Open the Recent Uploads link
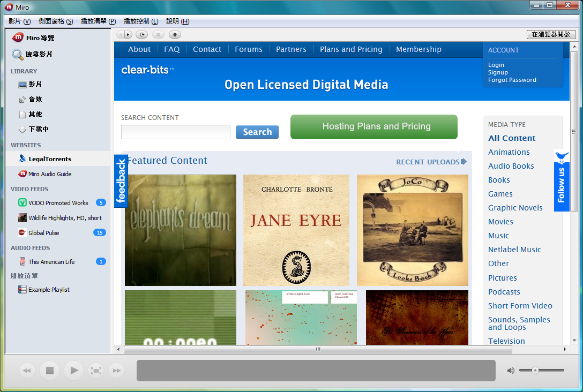This screenshot has height=392, width=583. [x=431, y=162]
